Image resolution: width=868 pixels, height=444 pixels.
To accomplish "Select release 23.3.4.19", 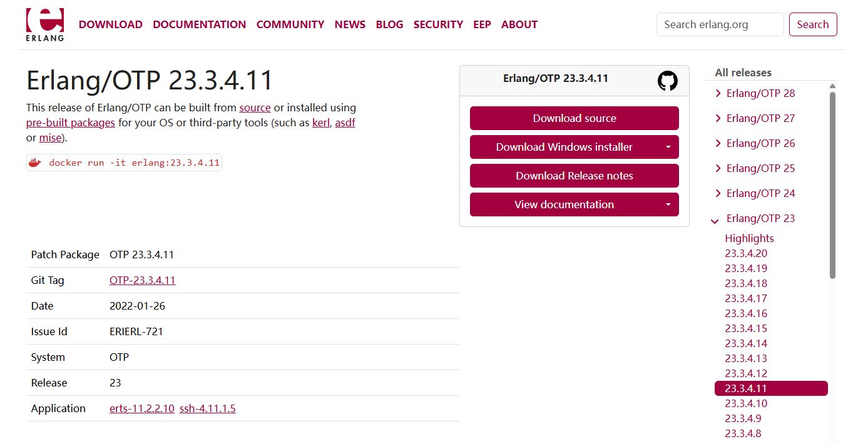I will 746,268.
